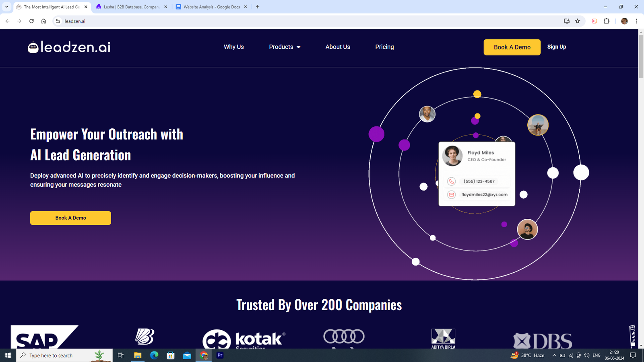Screen dimensions: 644x362
Task: Click the page vertical scrollbar thumb
Action: [x=641, y=56]
